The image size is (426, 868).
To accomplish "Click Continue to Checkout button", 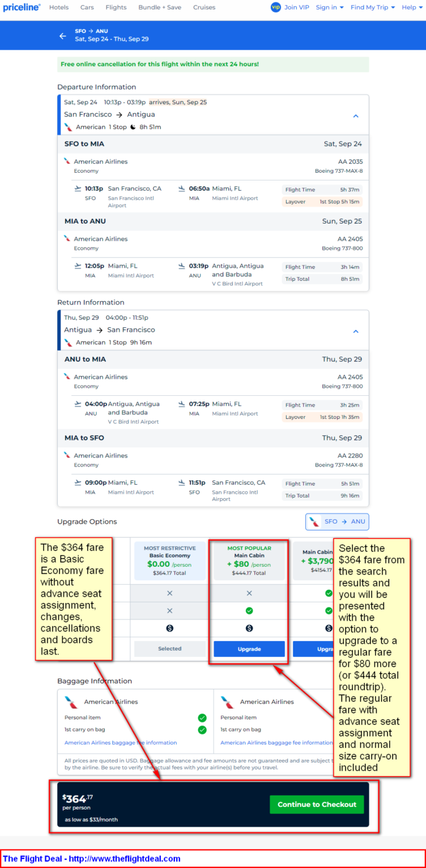I will tap(317, 804).
